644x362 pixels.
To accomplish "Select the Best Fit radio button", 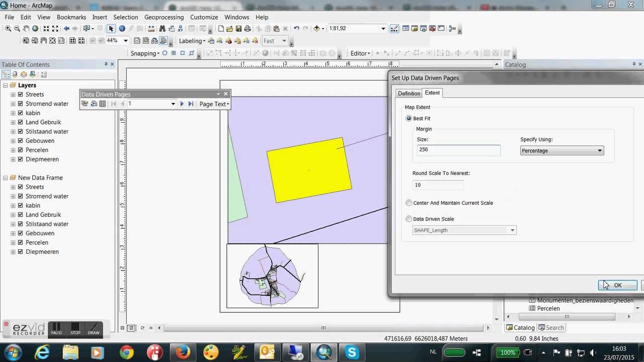I will (409, 119).
